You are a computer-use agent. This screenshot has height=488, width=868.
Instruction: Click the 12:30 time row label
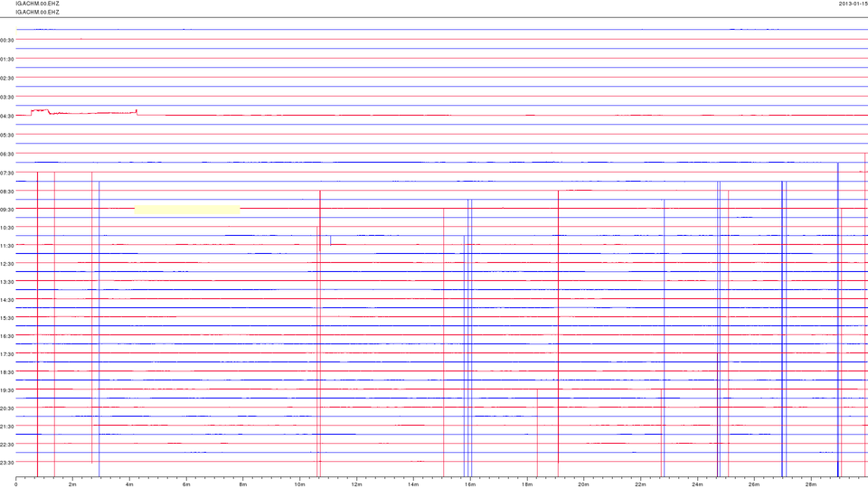coord(7,264)
